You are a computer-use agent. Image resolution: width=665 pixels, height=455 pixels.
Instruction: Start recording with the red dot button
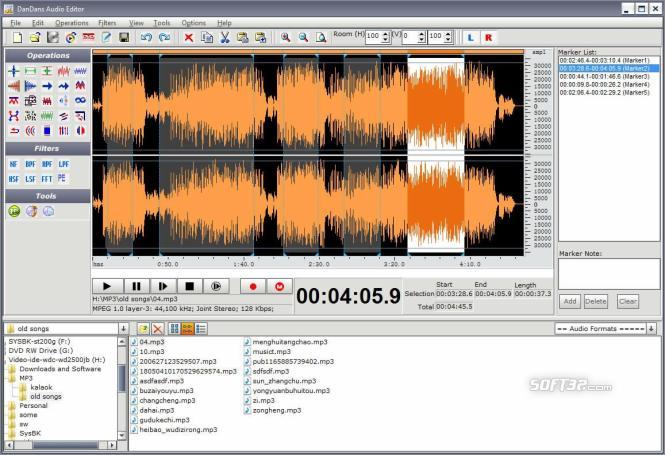coord(253,286)
